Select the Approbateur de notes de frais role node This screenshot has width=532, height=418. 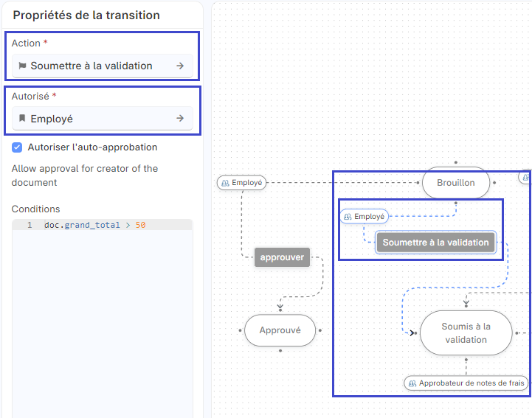pyautogui.click(x=466, y=383)
